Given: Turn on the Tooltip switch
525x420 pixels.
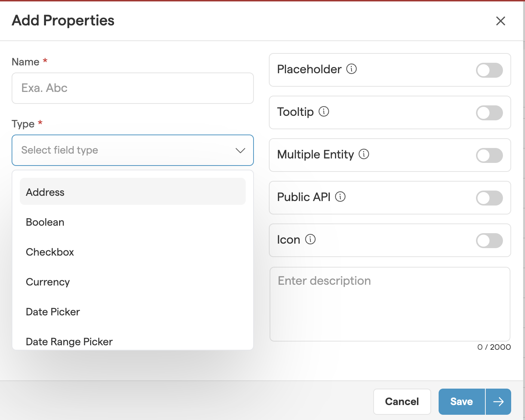Looking at the screenshot, I should (489, 113).
